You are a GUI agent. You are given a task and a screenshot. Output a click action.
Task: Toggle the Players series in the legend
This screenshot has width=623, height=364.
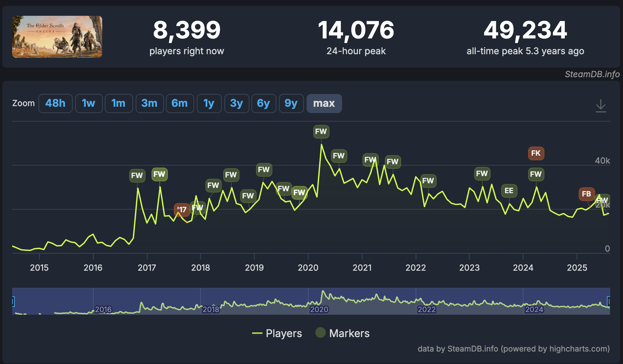click(x=277, y=333)
